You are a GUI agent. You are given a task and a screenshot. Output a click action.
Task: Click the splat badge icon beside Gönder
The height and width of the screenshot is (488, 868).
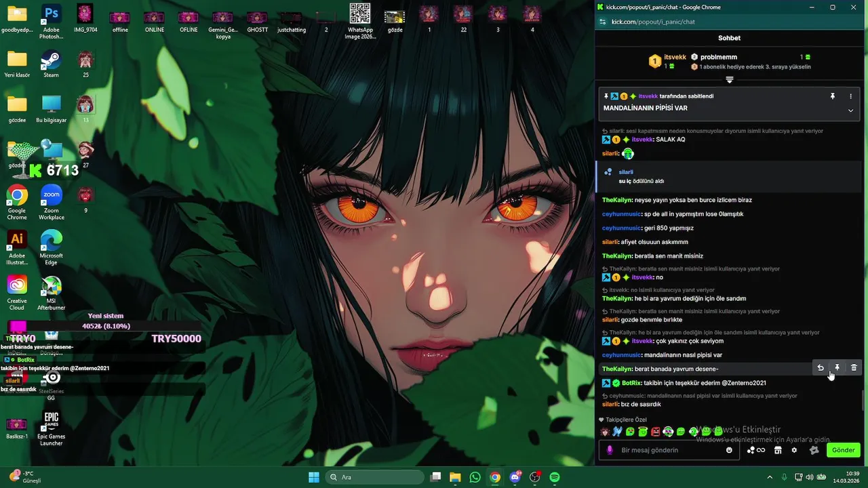814,450
